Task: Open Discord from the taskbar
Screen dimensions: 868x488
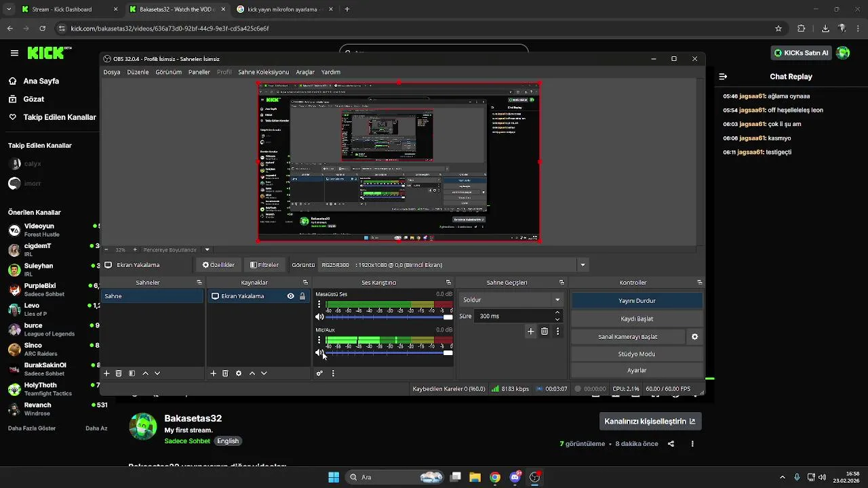Action: click(x=515, y=477)
